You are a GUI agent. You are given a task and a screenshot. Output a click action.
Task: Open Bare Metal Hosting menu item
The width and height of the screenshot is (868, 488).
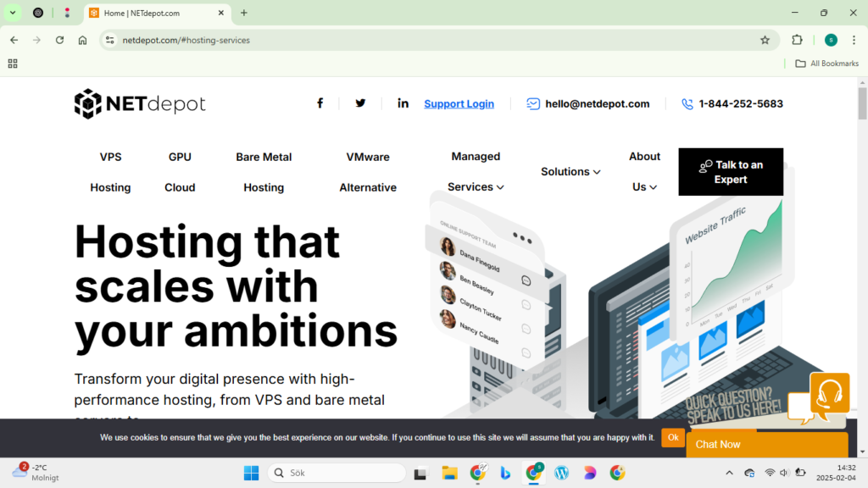tap(264, 172)
